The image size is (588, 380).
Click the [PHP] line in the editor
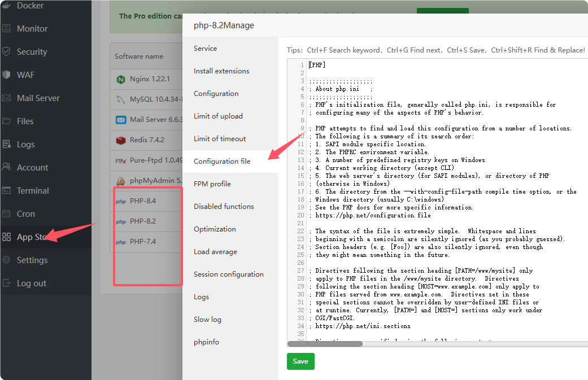coord(317,65)
